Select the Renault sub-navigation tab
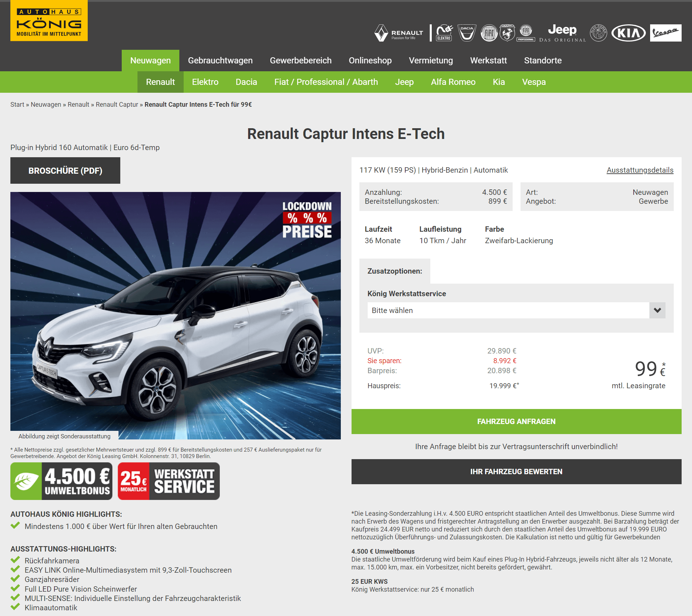This screenshot has width=692, height=616. point(160,82)
